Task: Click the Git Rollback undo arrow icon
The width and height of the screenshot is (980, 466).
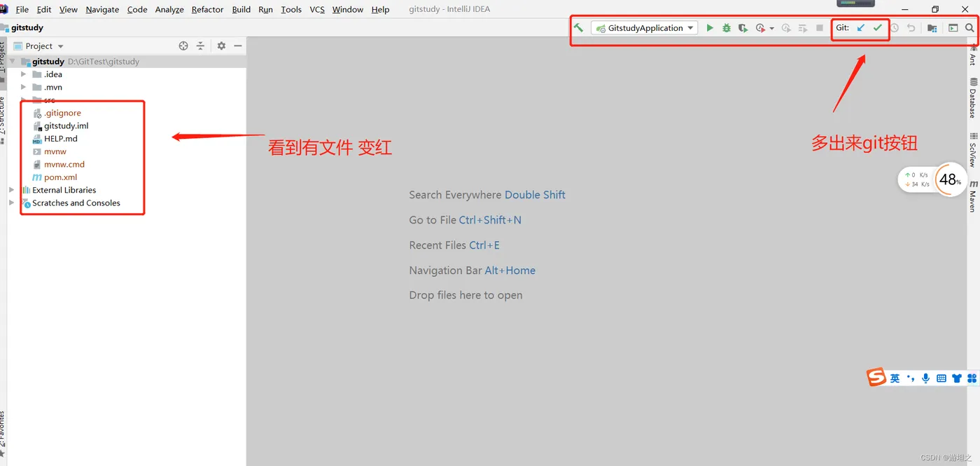Action: tap(911, 28)
